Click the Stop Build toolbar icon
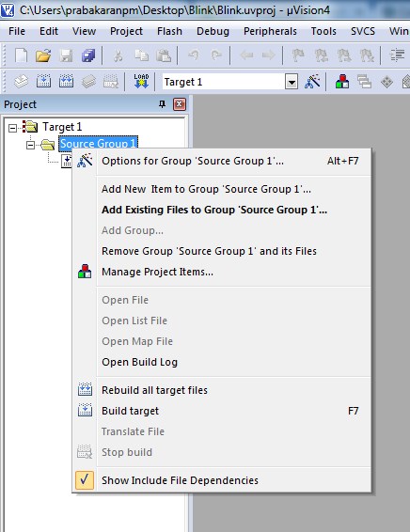This screenshot has height=532, width=410. point(111,82)
